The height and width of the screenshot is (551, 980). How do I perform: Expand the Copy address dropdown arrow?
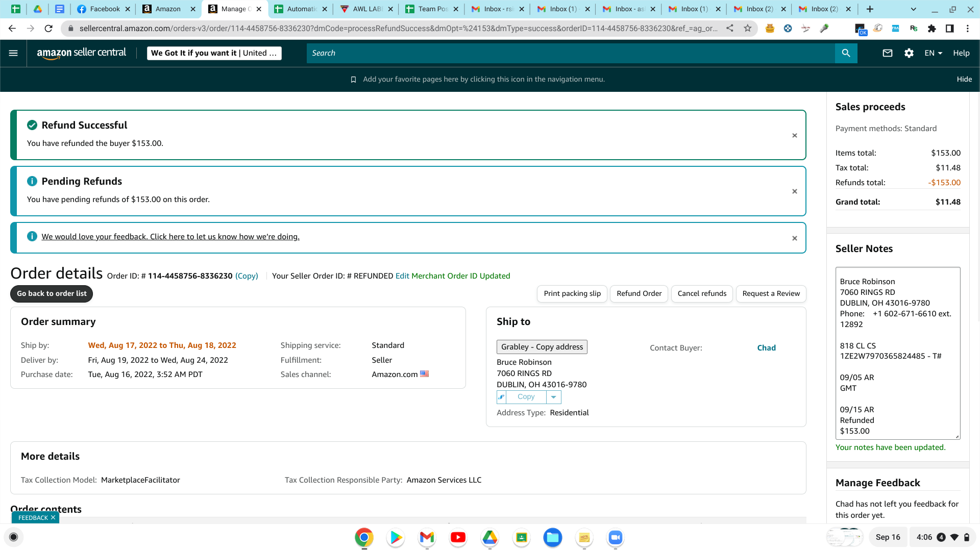(x=553, y=397)
